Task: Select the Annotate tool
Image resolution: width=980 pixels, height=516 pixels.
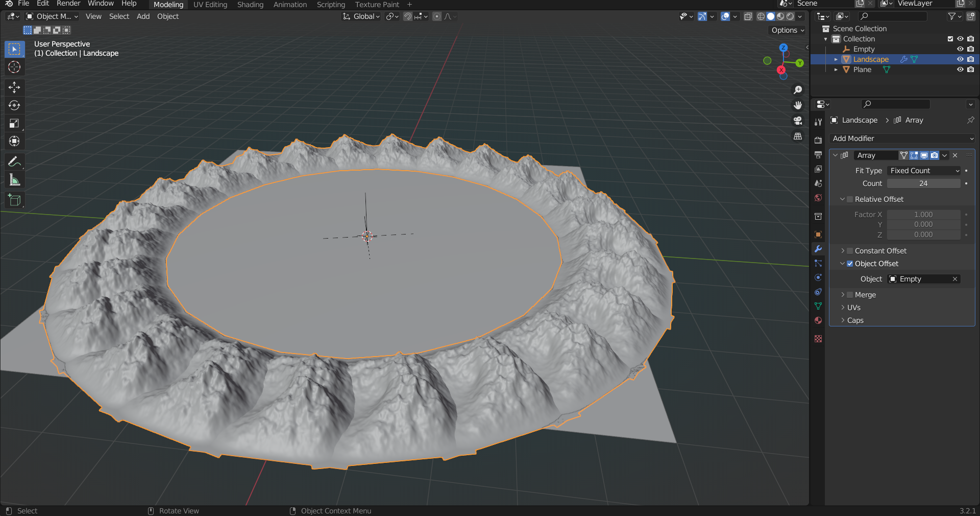Action: (14, 161)
